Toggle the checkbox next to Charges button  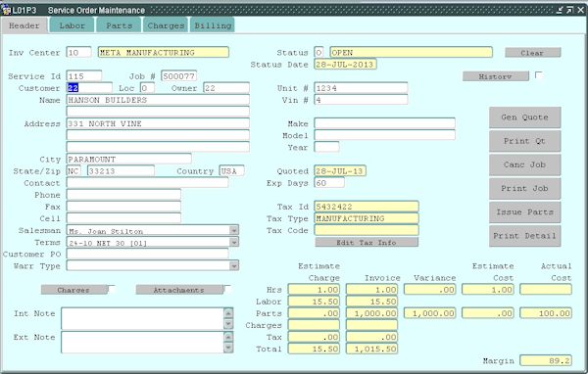112,289
